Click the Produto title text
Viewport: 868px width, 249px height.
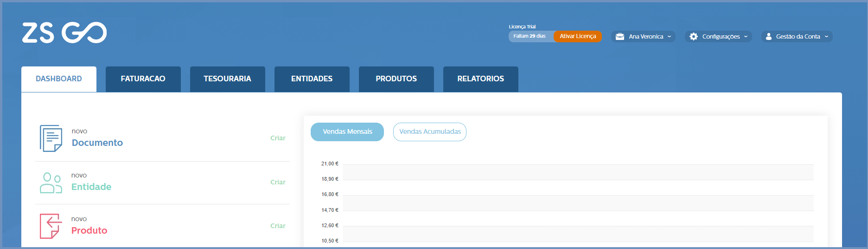[x=89, y=230]
